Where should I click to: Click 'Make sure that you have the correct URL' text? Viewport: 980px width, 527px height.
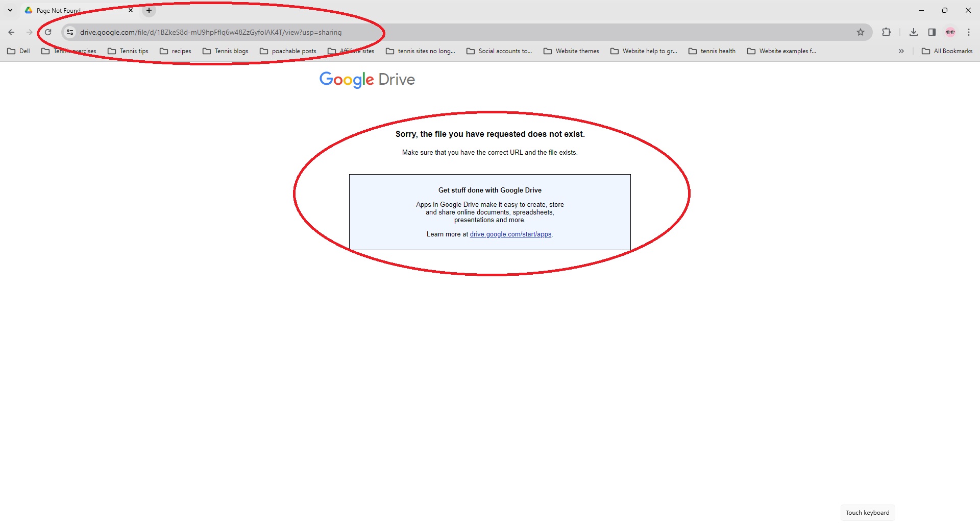489,153
